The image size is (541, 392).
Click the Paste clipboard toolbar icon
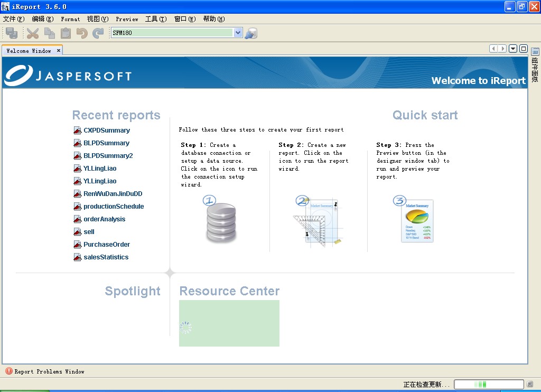point(66,33)
